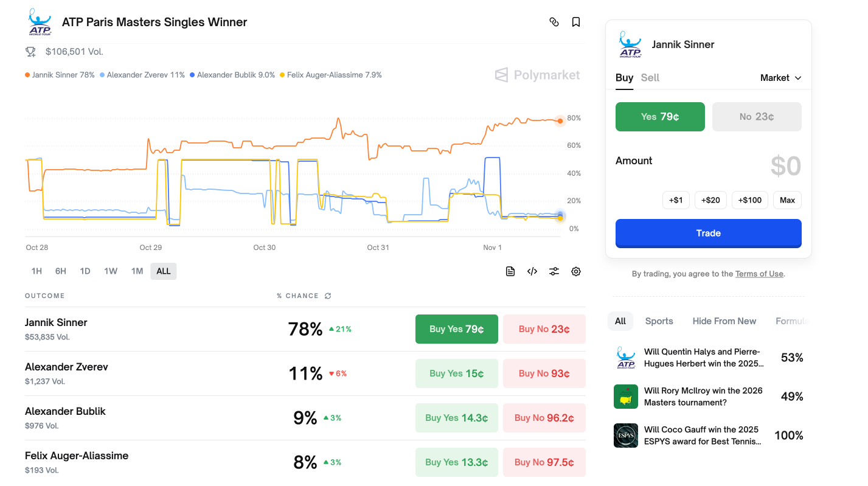Screen dimensions: 868x486
Task: Switch to the Sports related-markets tab
Action: [x=659, y=321]
